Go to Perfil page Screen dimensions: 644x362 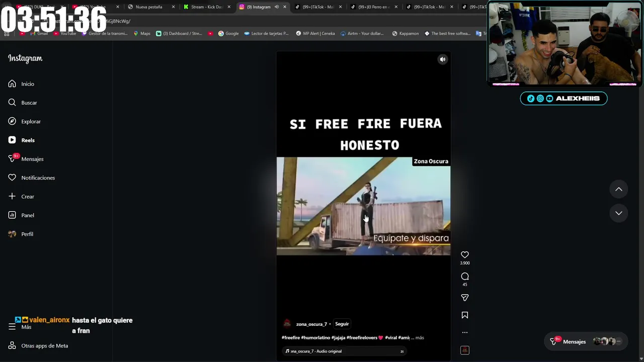tap(21, 234)
